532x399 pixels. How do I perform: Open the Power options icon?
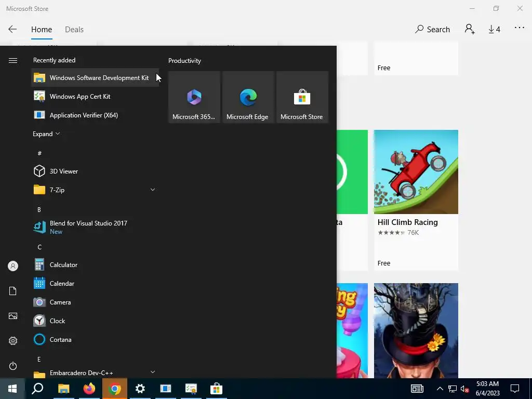(x=13, y=366)
